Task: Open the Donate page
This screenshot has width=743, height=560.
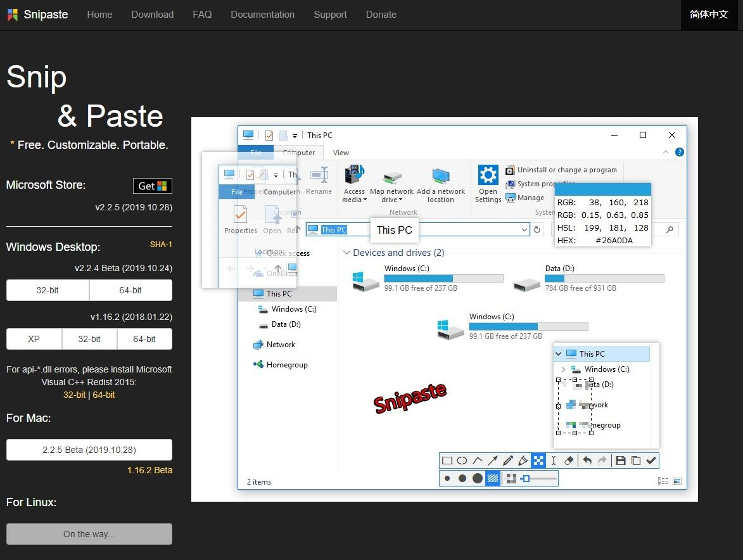Action: click(381, 15)
